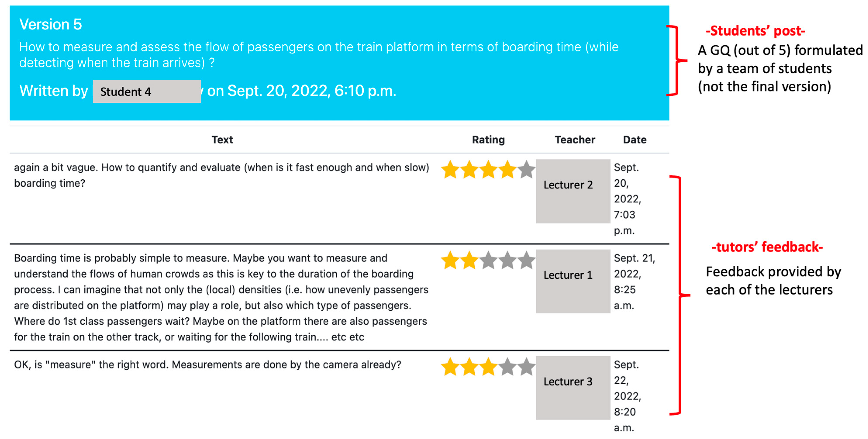Click the first star in Lecturer 2's rating
This screenshot has height=439, width=868.
coord(450,169)
